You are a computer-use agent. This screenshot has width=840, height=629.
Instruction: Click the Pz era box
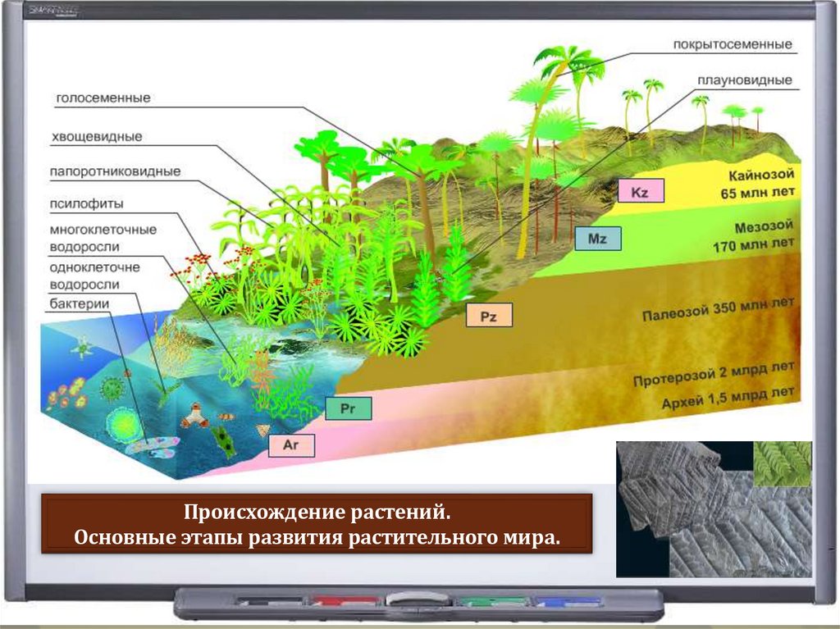(489, 315)
